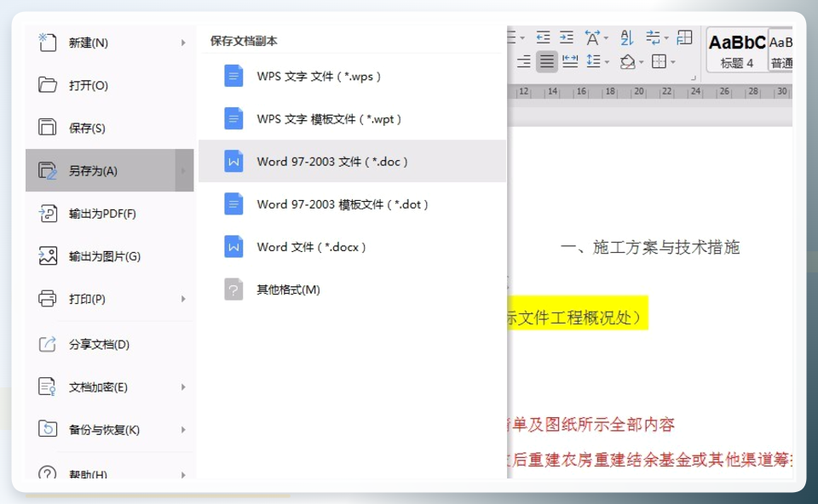Save as Word 文件 (*.docx)

[x=352, y=247]
